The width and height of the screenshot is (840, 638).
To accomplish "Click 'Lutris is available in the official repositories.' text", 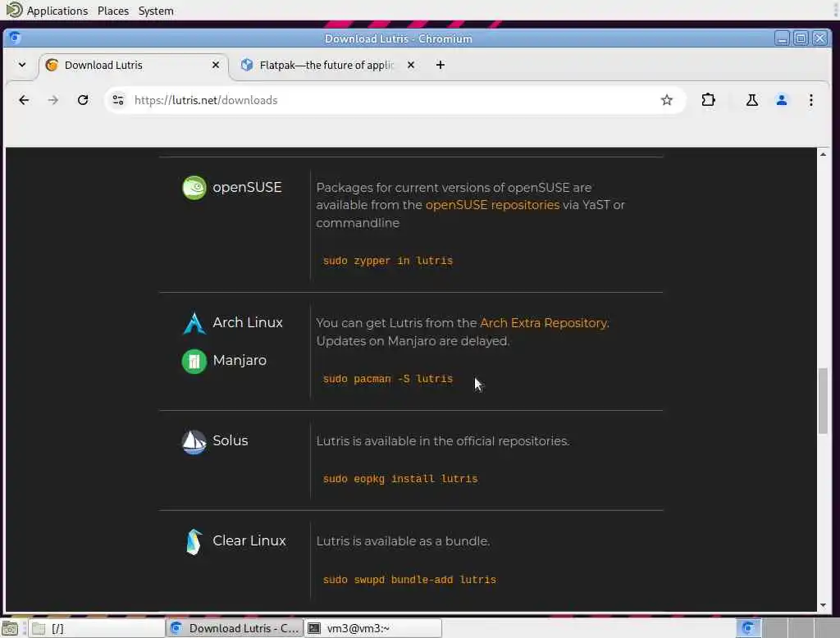I will (x=442, y=441).
